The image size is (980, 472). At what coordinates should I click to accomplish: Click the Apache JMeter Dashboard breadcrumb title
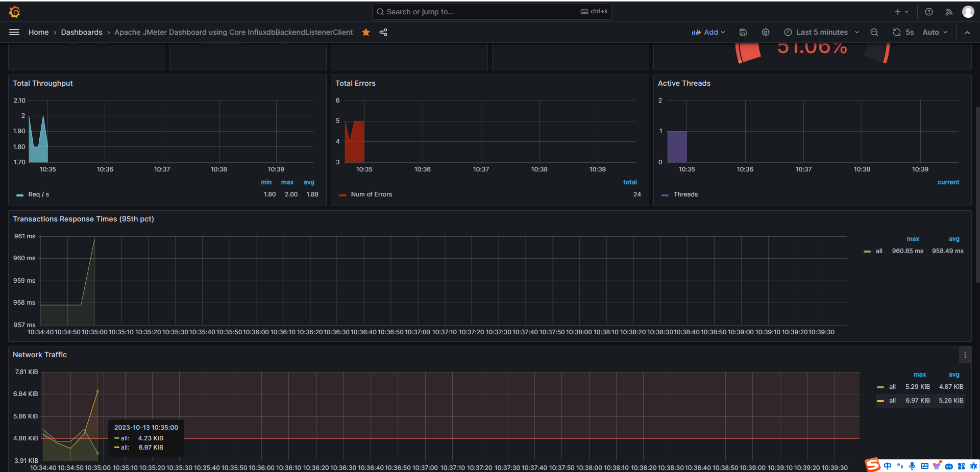click(x=233, y=32)
